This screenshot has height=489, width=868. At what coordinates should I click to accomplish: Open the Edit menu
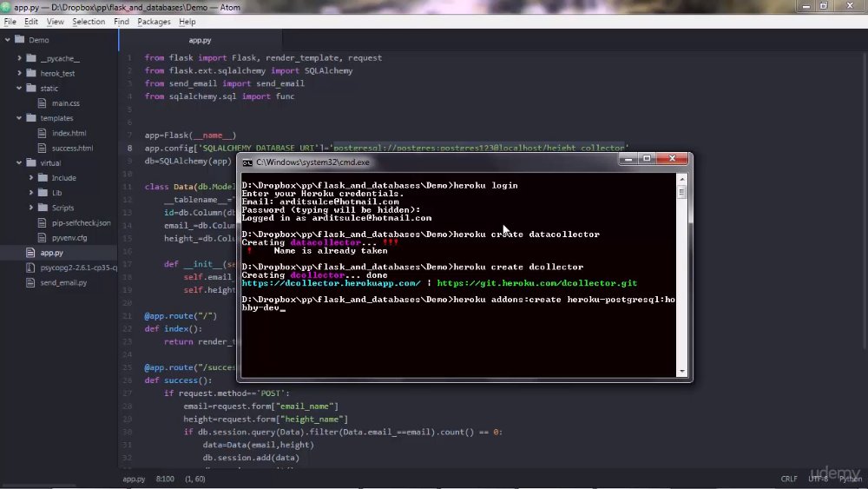coord(31,22)
